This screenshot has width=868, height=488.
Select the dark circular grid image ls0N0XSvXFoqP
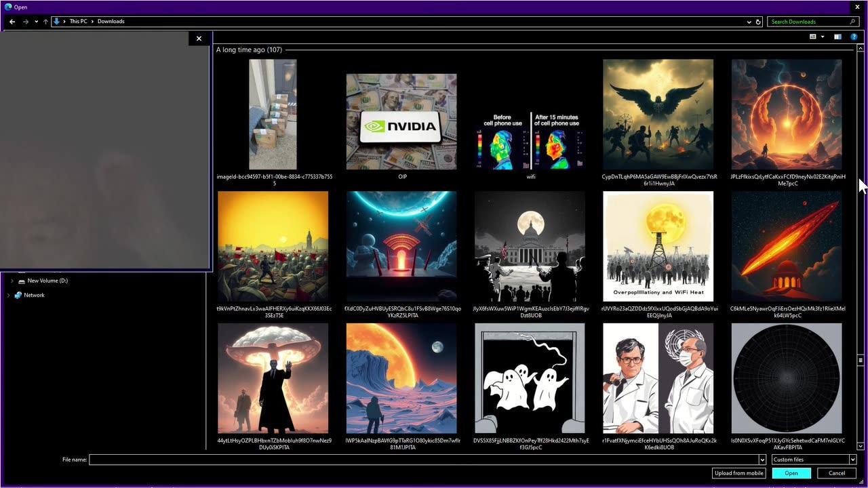coord(787,378)
